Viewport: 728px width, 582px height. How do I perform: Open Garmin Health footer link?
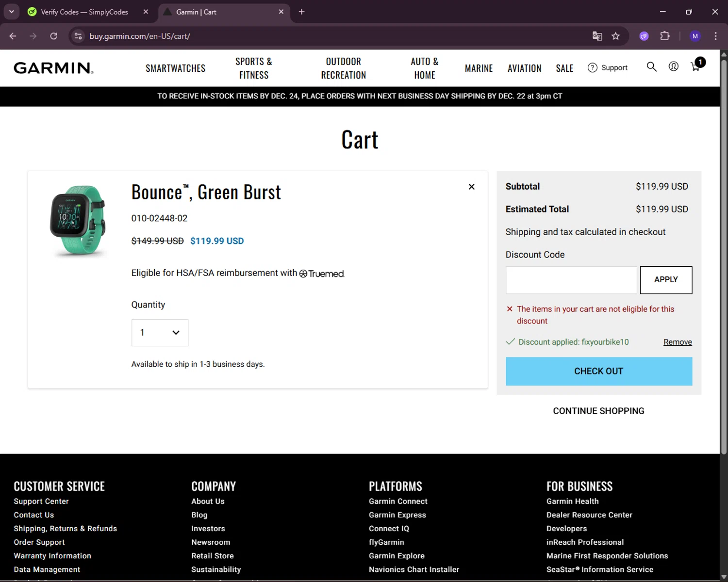click(x=573, y=501)
